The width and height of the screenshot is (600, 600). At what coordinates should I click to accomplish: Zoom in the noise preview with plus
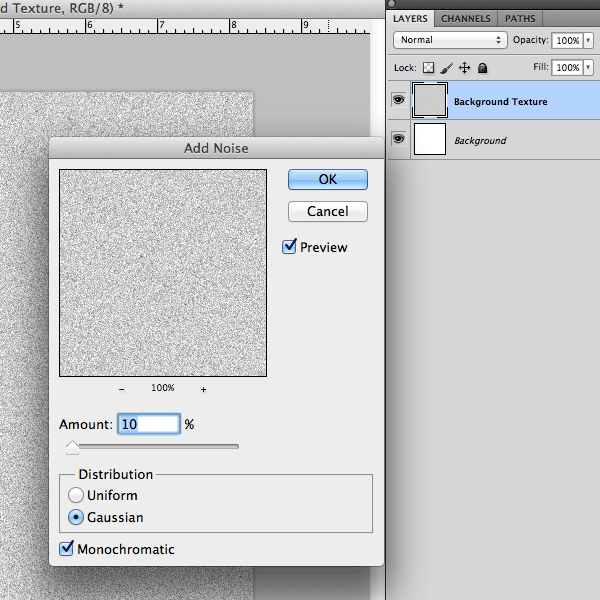[203, 389]
